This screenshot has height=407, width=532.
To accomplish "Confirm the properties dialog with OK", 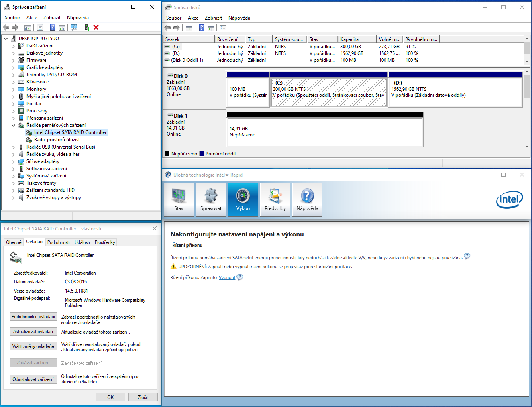I will pyautogui.click(x=110, y=397).
